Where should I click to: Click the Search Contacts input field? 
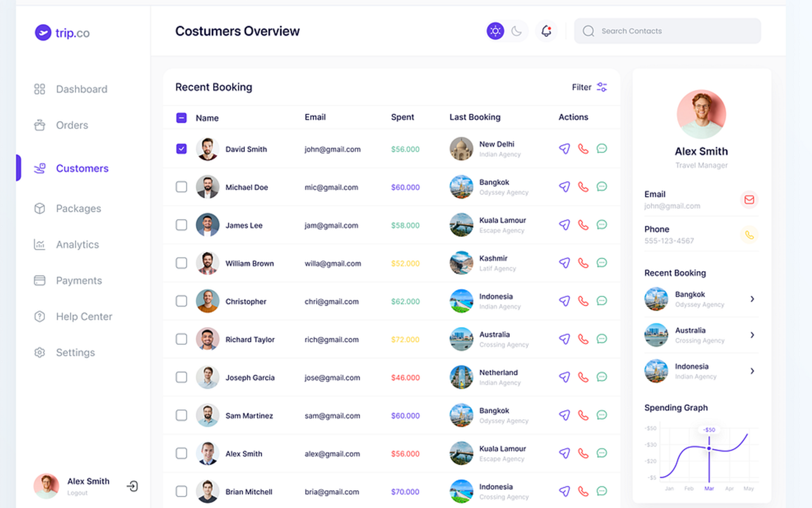coord(667,30)
